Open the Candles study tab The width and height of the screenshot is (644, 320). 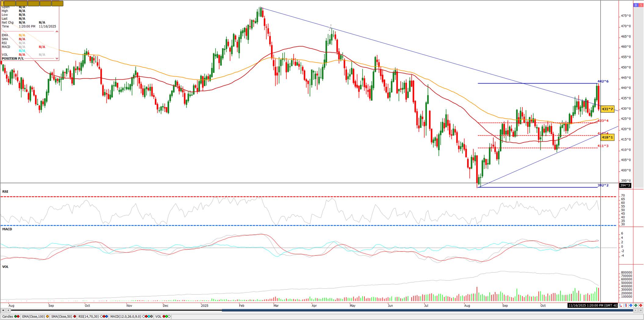(11, 317)
